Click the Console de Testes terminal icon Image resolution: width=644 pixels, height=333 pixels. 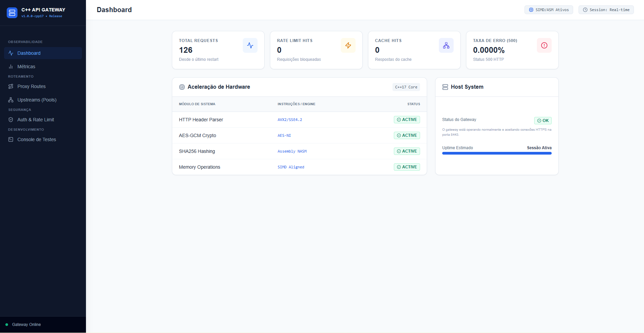click(11, 139)
